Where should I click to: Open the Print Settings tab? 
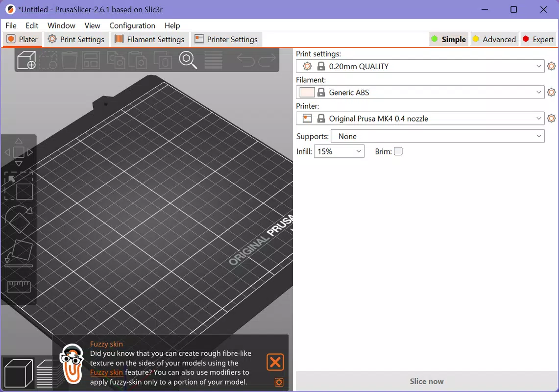pyautogui.click(x=76, y=39)
